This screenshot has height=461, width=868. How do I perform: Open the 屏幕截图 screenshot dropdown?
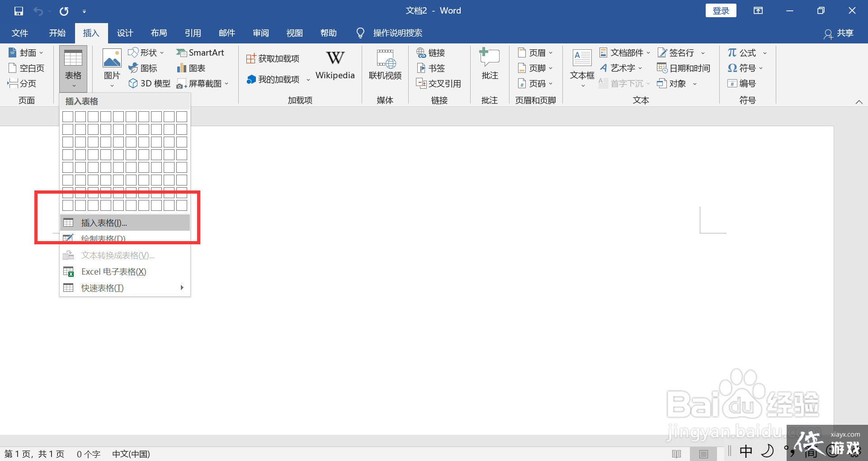pos(203,84)
